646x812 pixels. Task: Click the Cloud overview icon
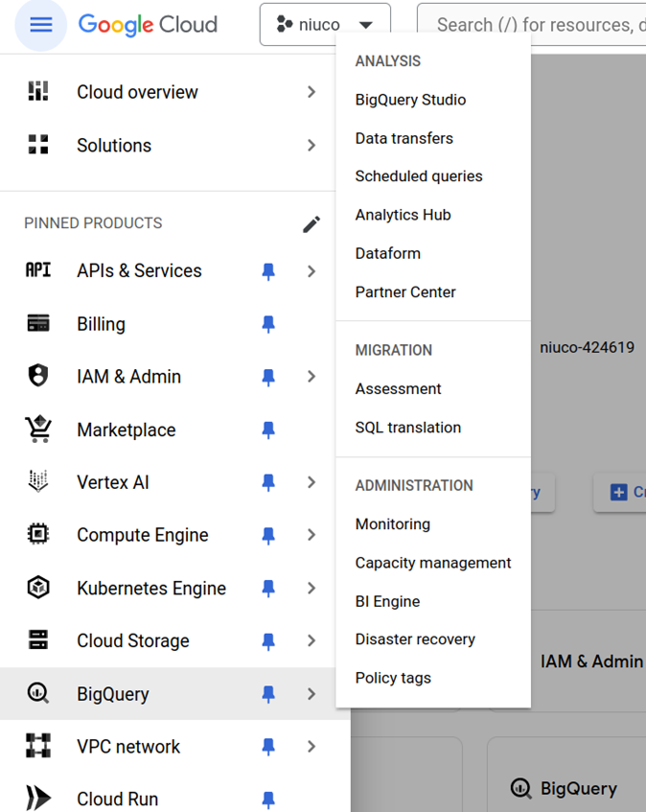pos(38,91)
